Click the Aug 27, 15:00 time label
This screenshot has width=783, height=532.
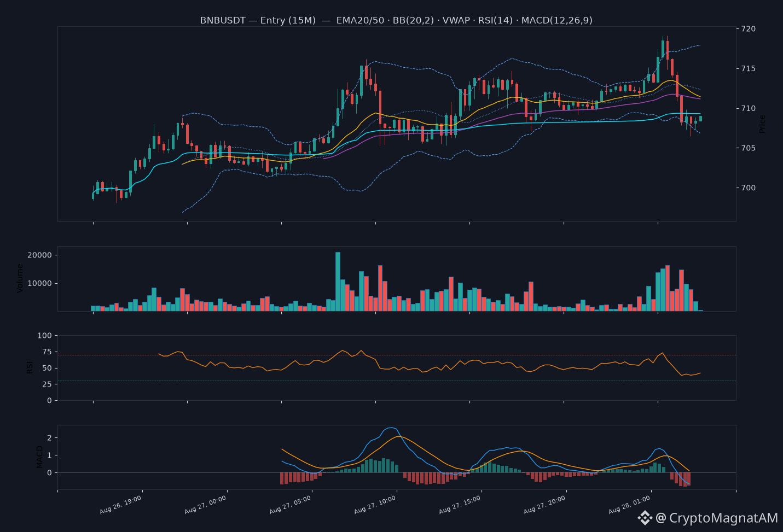pyautogui.click(x=460, y=505)
